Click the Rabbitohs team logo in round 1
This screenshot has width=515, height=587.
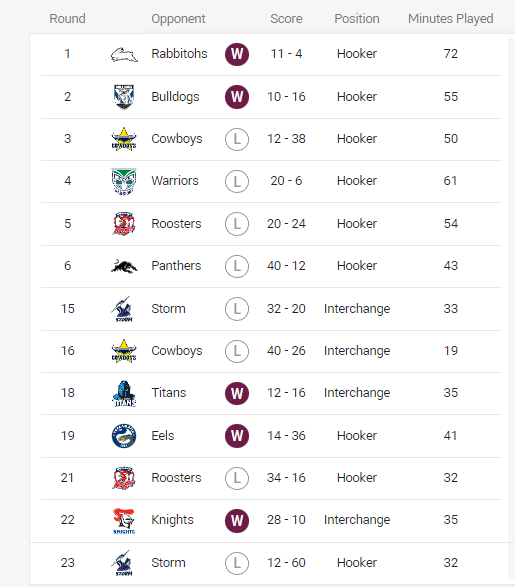click(x=124, y=54)
